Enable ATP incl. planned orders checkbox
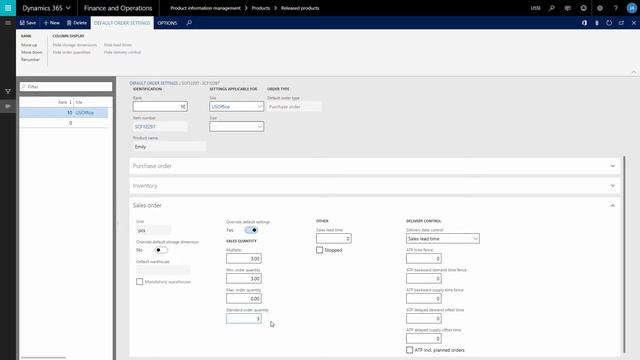The image size is (640, 360). (x=409, y=350)
